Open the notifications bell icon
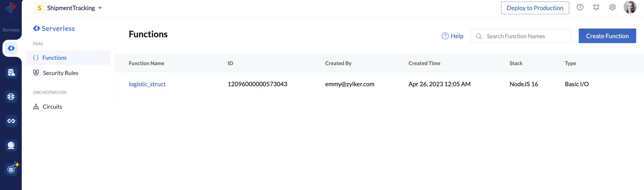The width and height of the screenshot is (644, 190). coord(596,7)
